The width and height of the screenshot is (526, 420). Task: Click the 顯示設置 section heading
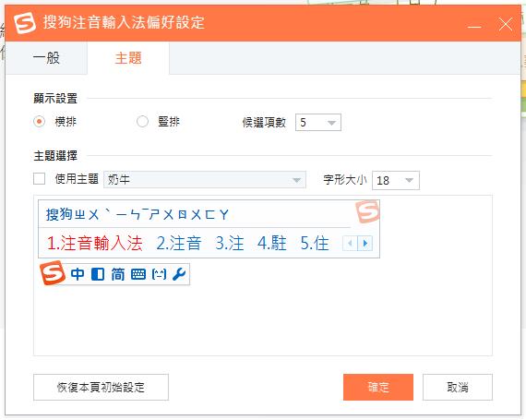pos(55,99)
